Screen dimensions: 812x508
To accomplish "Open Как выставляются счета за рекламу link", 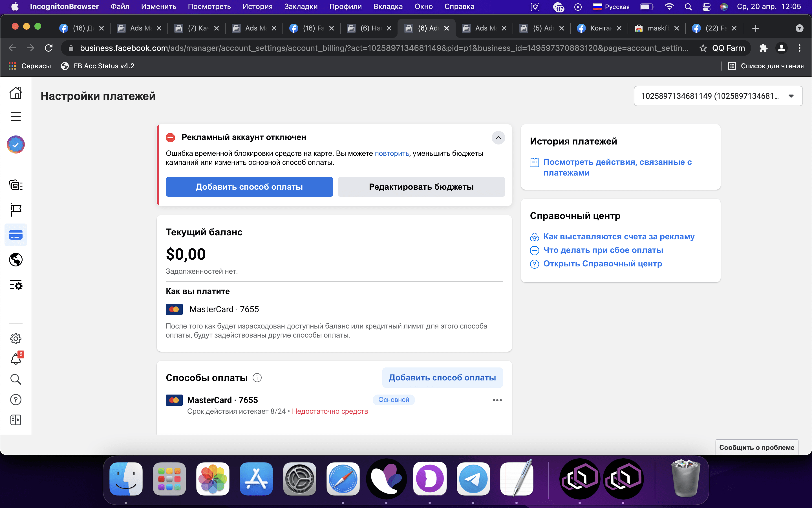I will [619, 237].
